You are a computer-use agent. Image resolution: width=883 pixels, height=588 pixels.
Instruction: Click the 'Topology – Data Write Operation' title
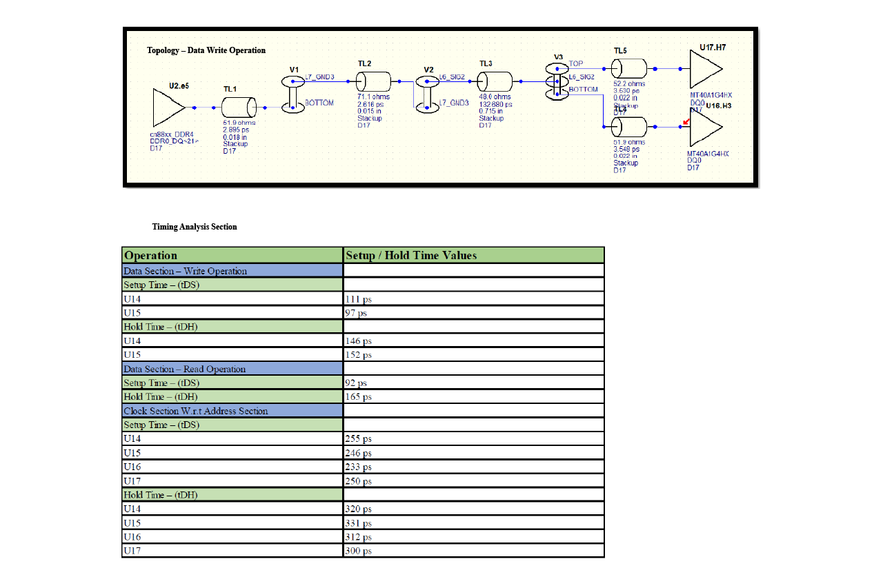click(x=206, y=50)
